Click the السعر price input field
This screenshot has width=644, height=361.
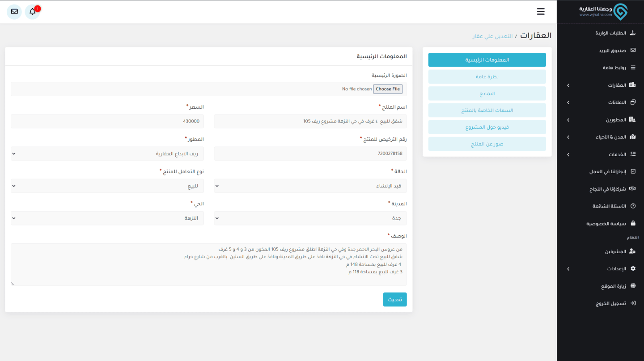tap(107, 121)
